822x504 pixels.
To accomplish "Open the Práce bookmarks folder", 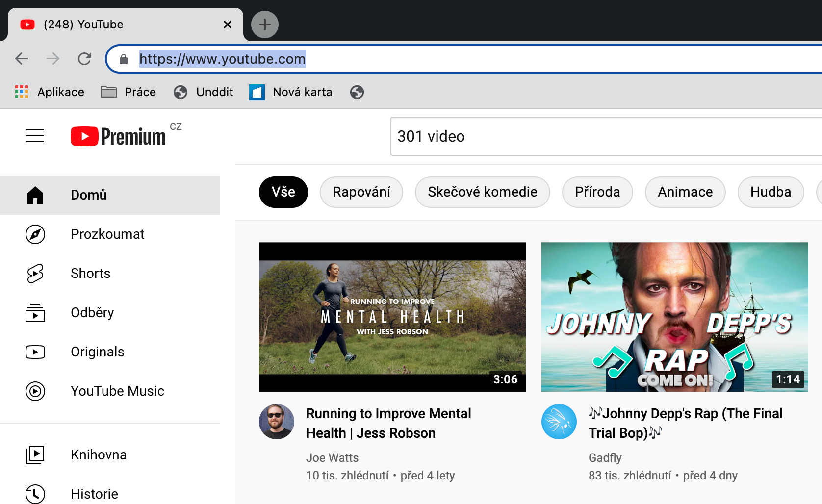I will [128, 92].
